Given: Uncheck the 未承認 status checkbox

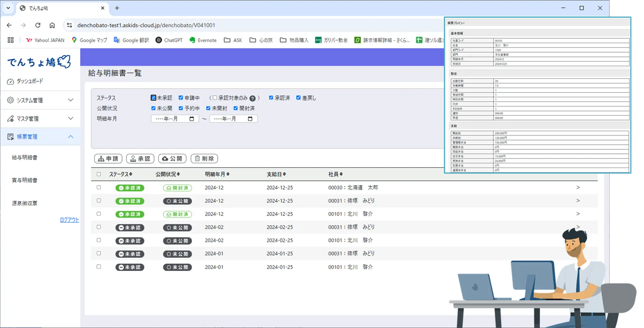Looking at the screenshot, I should (153, 98).
